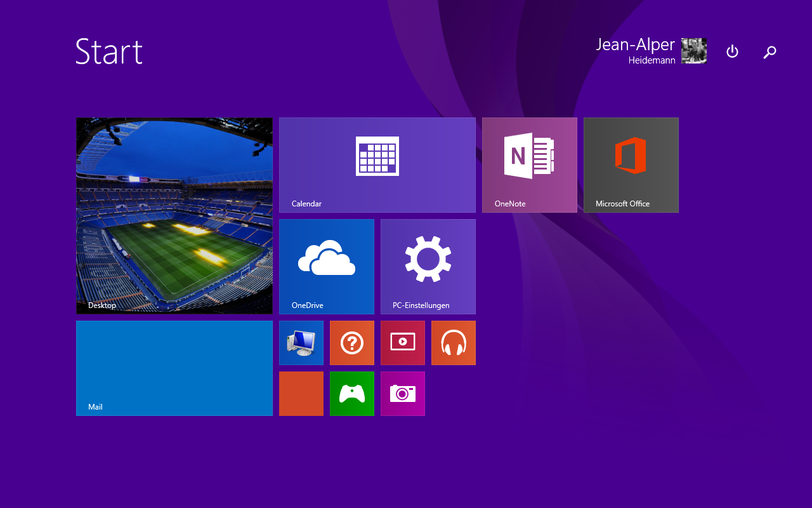Open the Help question mark tile
Image resolution: width=812 pixels, height=508 pixels.
tap(352, 343)
